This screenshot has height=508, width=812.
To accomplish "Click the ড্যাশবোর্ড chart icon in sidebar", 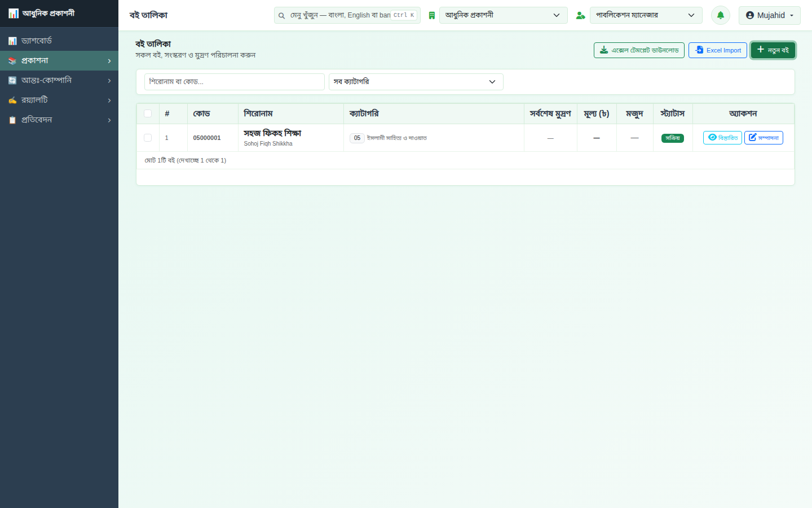I will pyautogui.click(x=12, y=41).
